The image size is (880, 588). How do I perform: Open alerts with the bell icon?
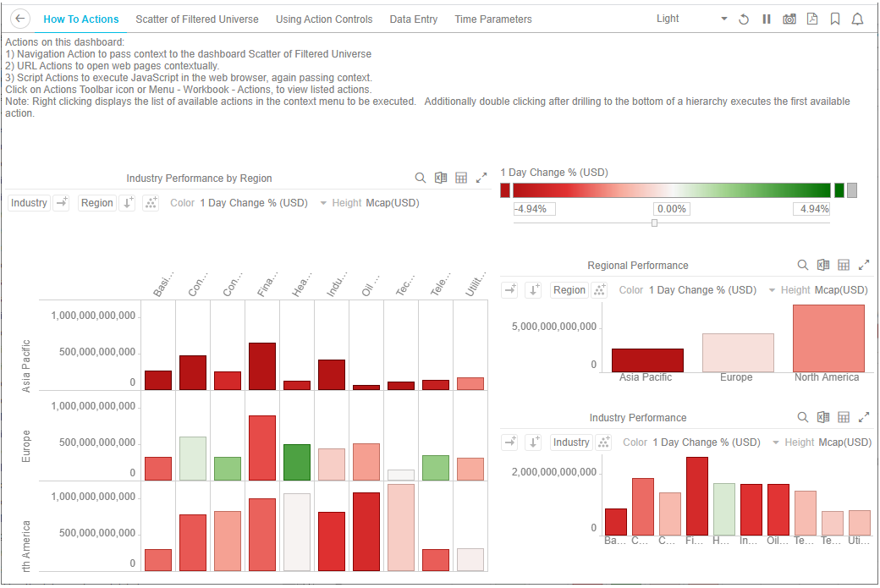(857, 19)
